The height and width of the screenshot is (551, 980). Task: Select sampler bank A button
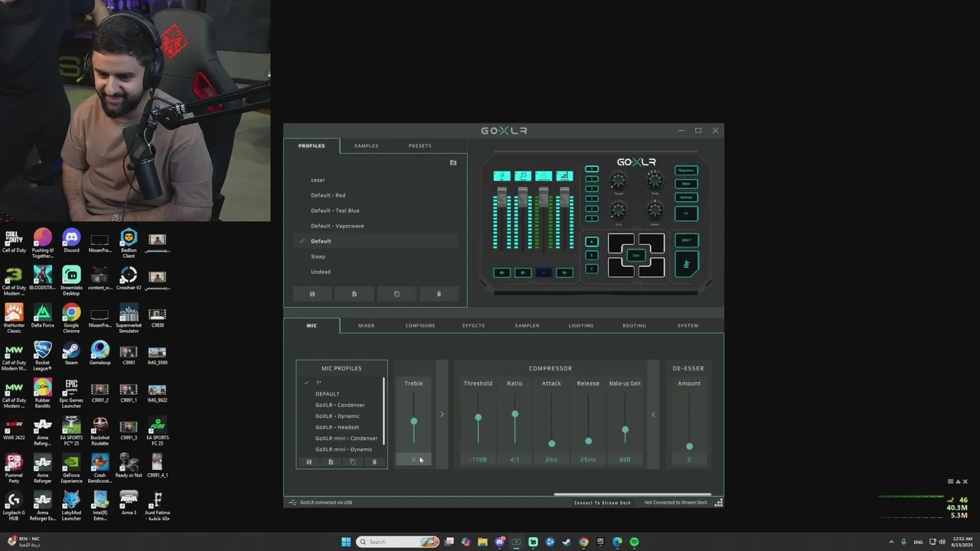(x=591, y=242)
